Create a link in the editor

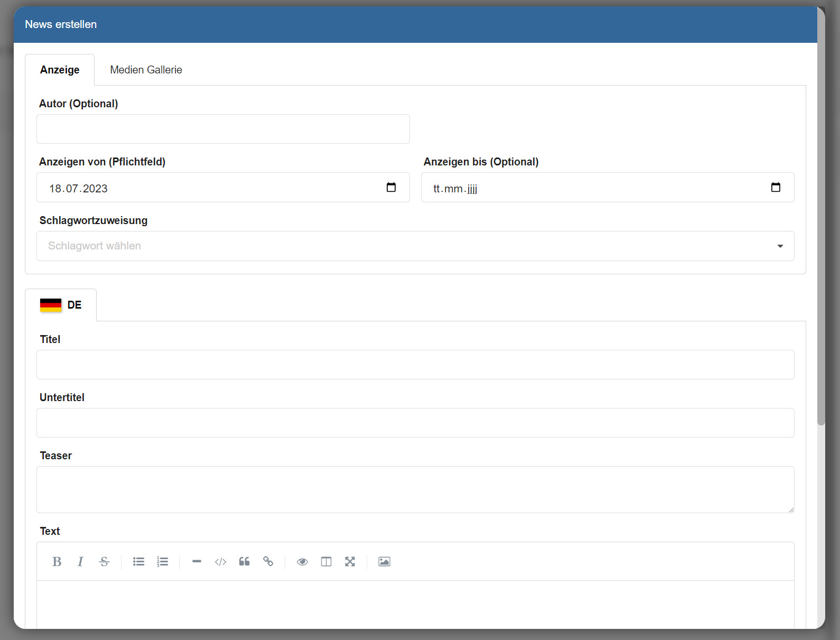click(268, 562)
